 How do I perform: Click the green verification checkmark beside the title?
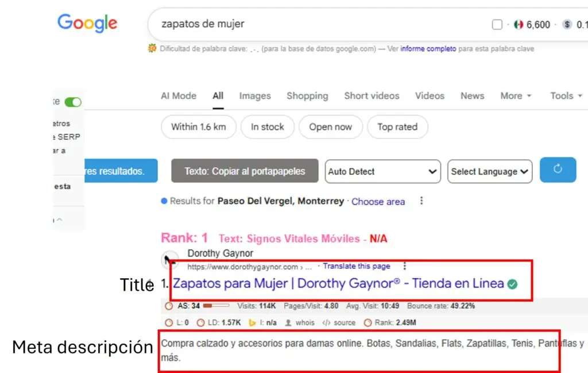pyautogui.click(x=513, y=284)
